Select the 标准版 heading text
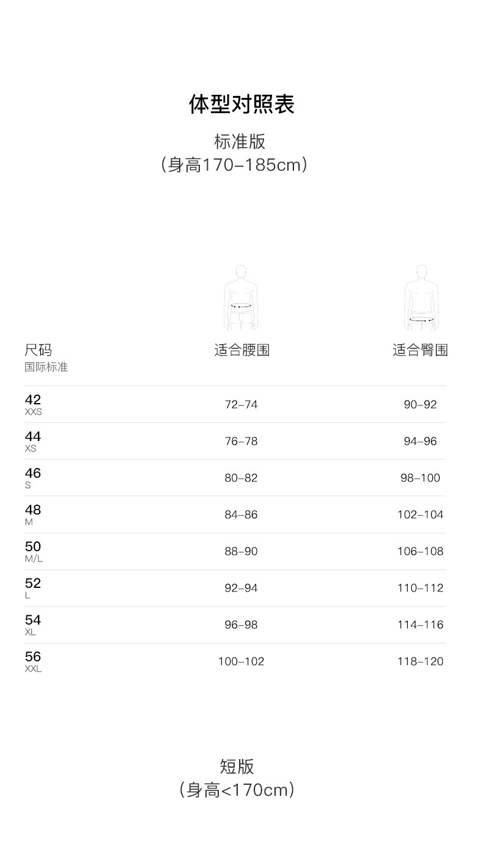 [x=240, y=141]
